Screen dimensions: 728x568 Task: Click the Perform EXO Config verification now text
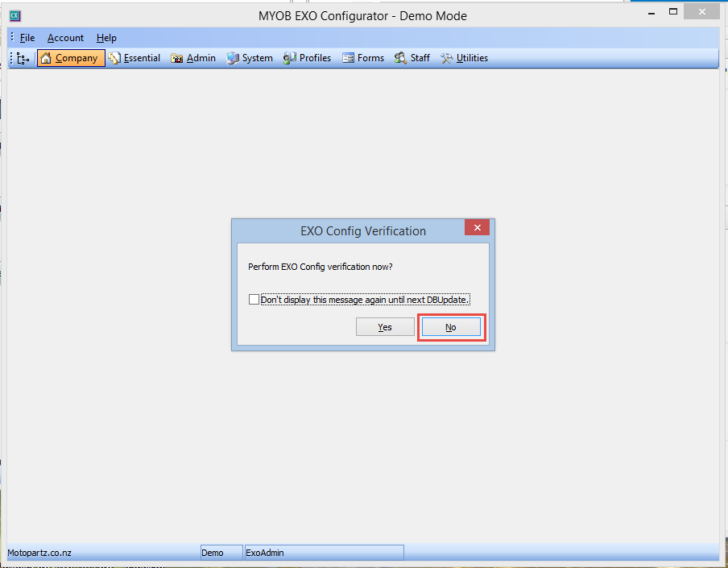tap(321, 267)
